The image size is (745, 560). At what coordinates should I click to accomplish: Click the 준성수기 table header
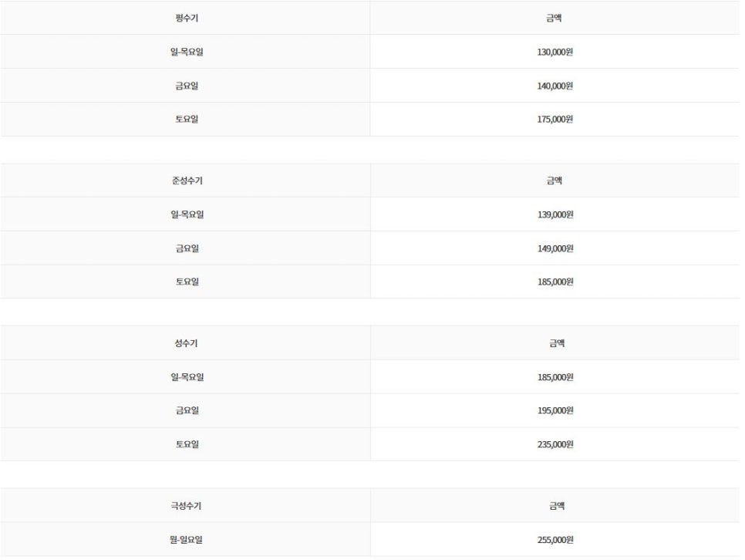pos(187,180)
